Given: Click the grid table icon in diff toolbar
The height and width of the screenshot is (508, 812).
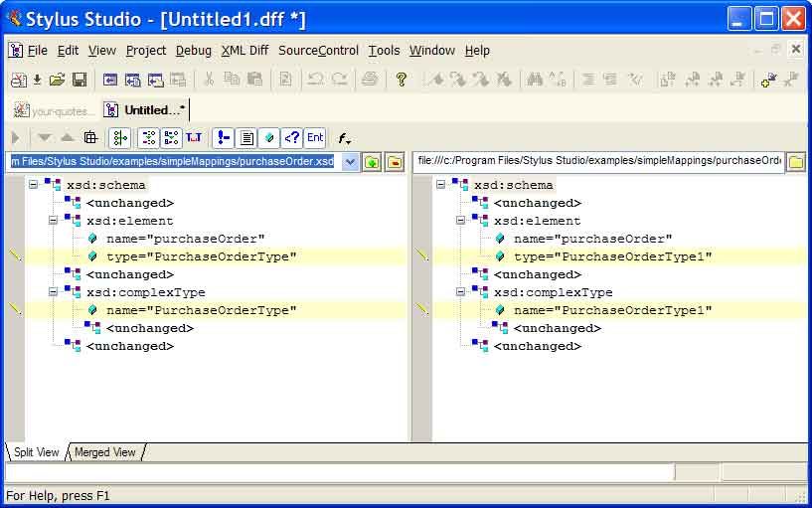Looking at the screenshot, I should 90,137.
